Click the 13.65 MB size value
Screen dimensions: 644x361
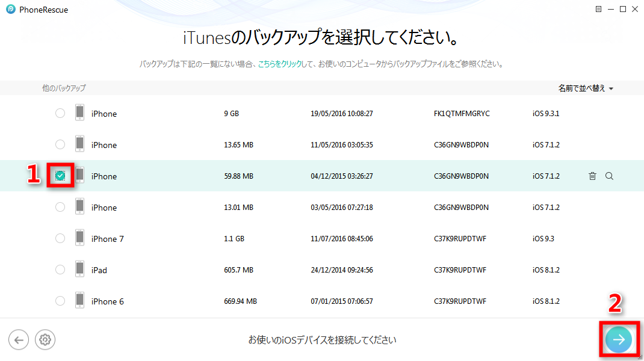pos(238,145)
